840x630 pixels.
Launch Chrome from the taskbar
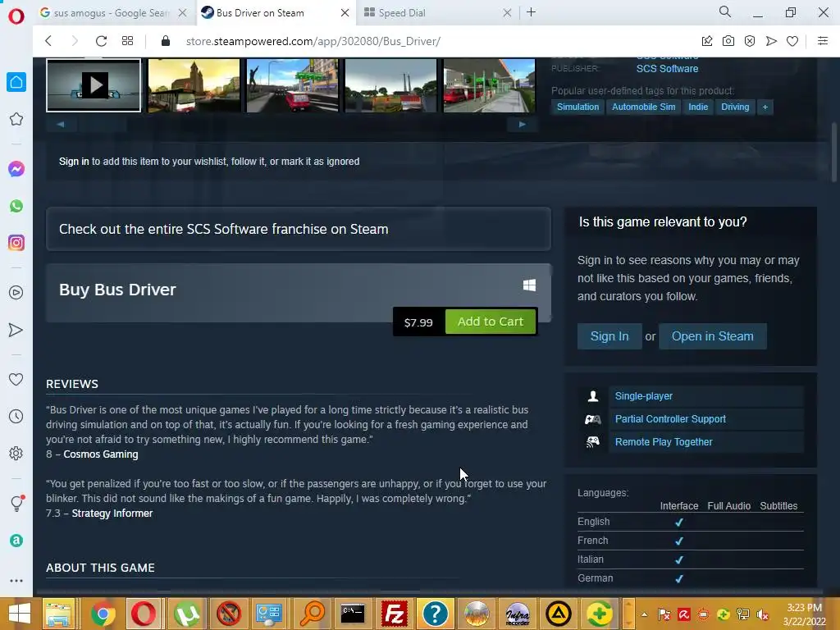pos(103,614)
